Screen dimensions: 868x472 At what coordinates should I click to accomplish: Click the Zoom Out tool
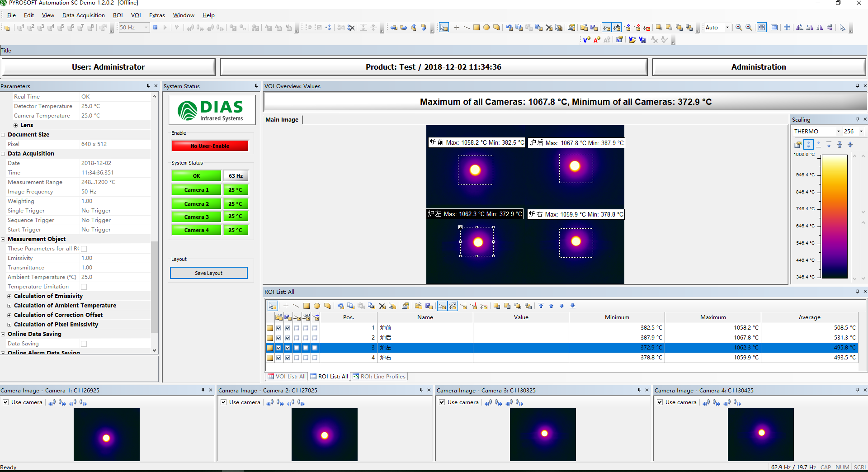point(749,28)
